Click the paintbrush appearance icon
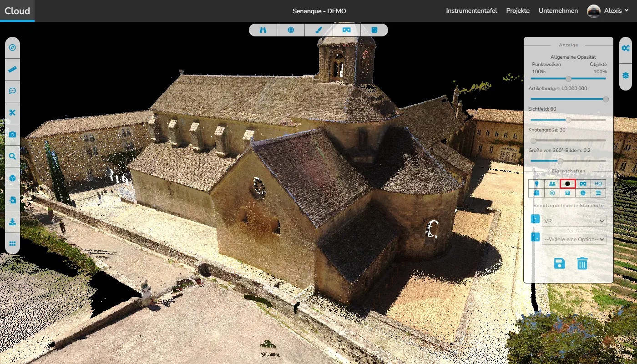The height and width of the screenshot is (364, 637). point(318,30)
